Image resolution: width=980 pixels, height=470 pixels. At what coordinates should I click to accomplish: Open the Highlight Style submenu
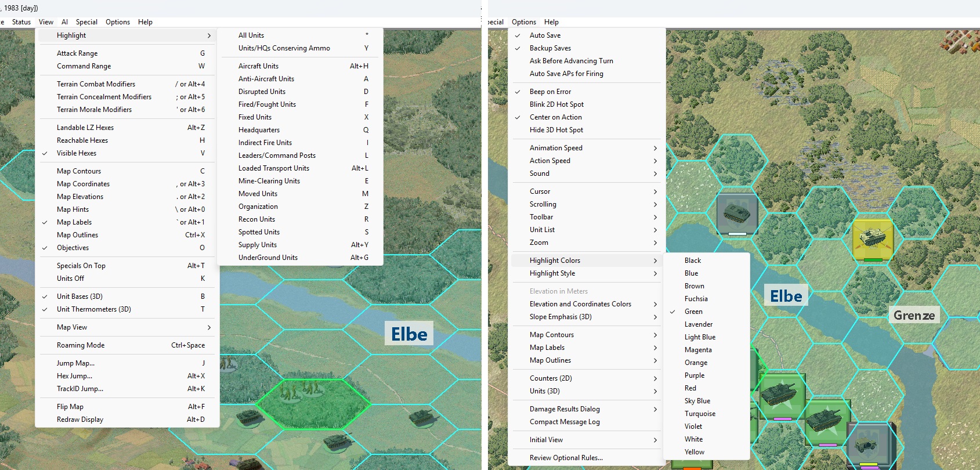(x=587, y=273)
